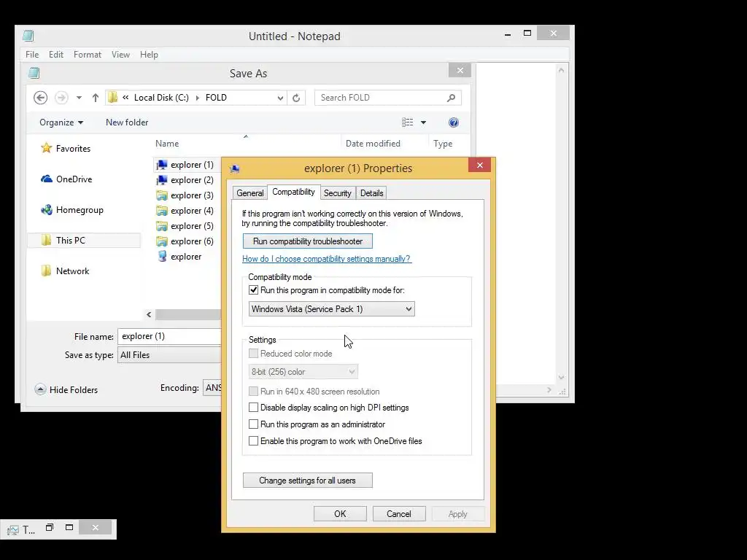Sort by the Date modified column header

(373, 144)
